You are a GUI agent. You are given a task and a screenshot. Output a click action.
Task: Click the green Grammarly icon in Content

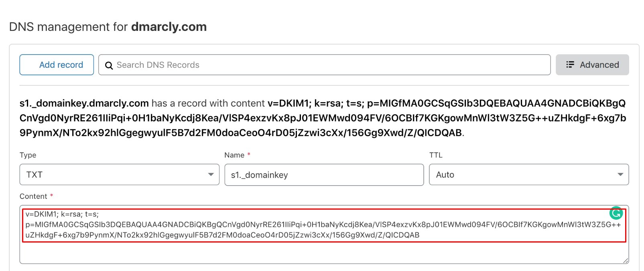point(616,213)
